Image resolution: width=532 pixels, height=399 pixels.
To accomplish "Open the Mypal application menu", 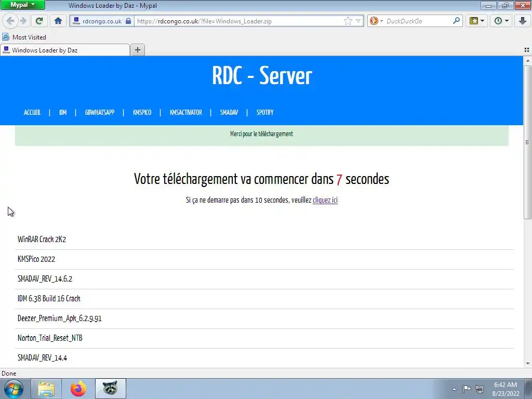I will click(22, 5).
